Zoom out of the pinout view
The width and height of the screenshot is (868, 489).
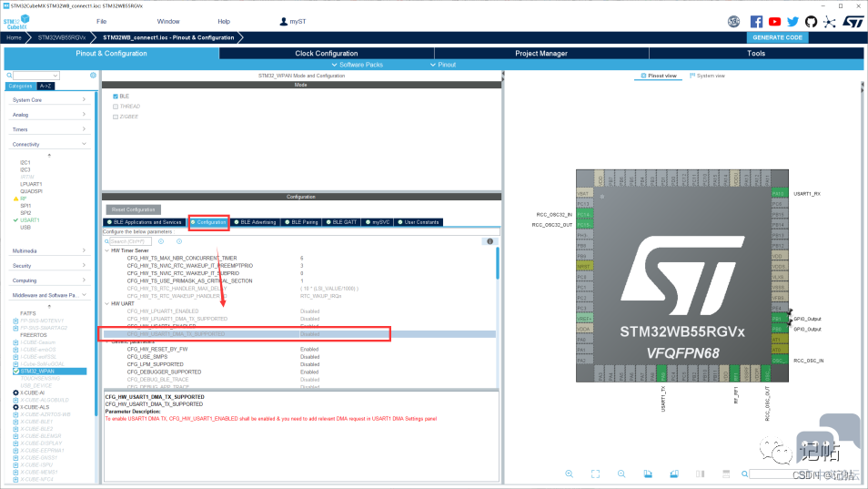621,474
